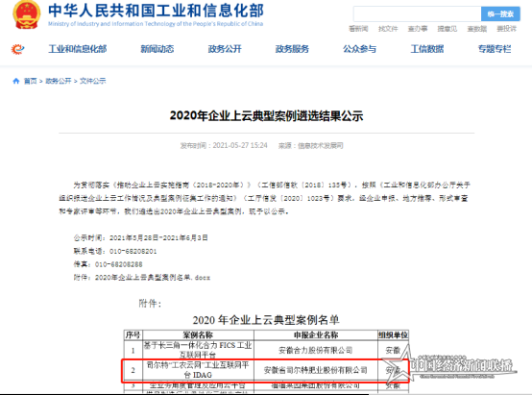The height and width of the screenshot is (395, 532).
Task: Click the article title 2020年企业上云典型案例遴选结果公示
Action: coord(266,116)
